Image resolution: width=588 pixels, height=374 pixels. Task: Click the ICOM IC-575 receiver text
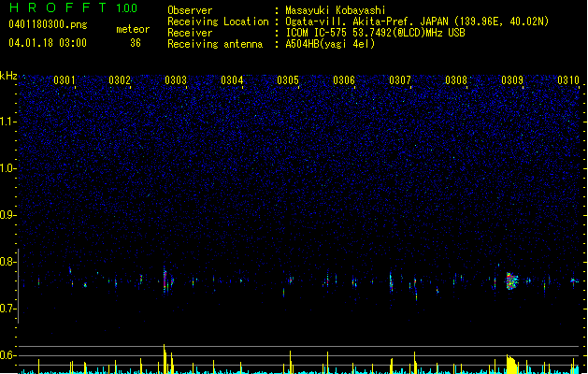(x=375, y=33)
